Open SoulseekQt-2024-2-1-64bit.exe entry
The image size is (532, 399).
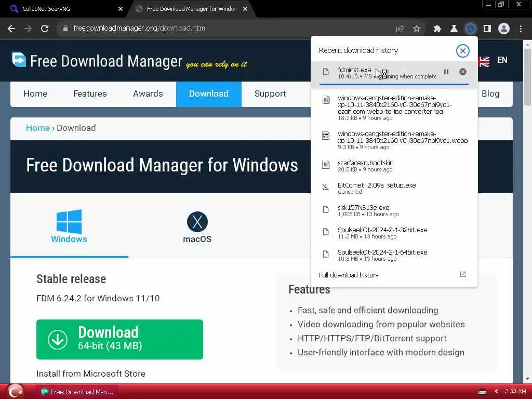394,256
